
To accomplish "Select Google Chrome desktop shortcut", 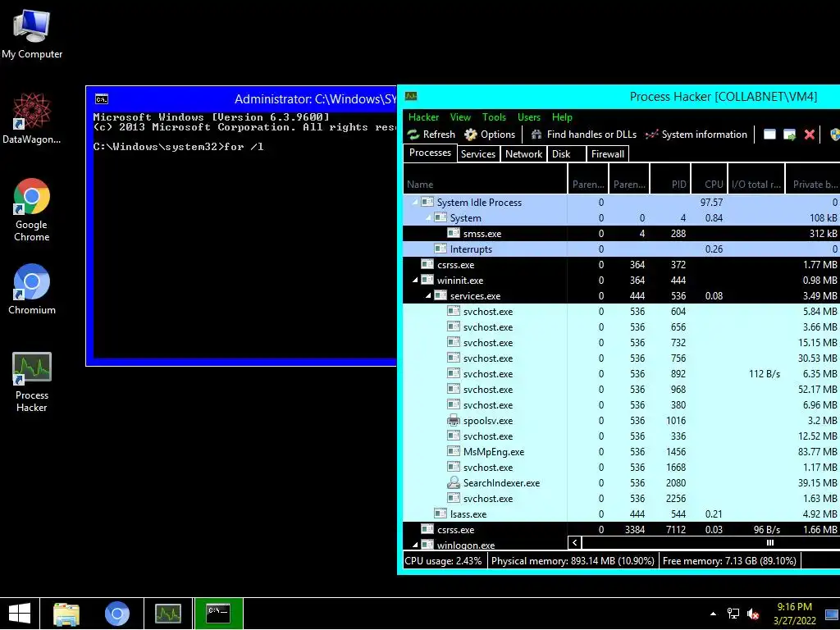I will click(32, 210).
